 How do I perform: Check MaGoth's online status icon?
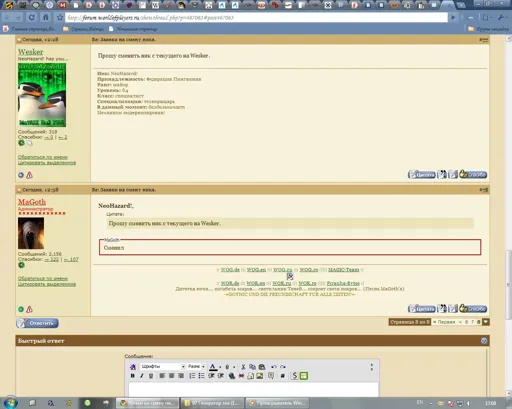coord(21,309)
